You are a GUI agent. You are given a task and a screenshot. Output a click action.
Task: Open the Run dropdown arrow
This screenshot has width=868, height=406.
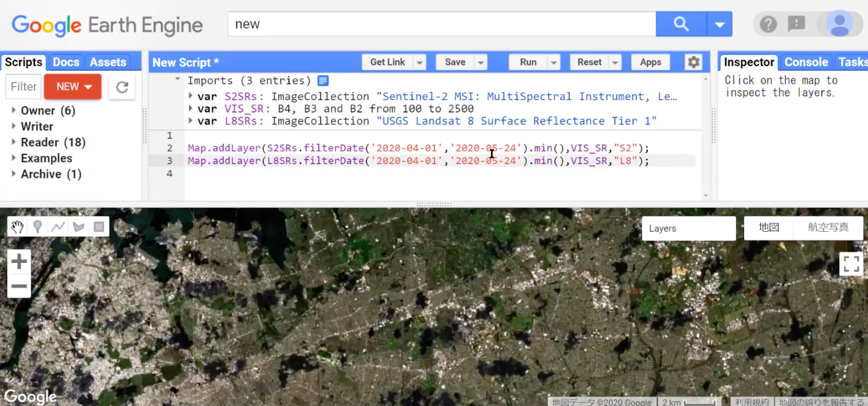554,62
